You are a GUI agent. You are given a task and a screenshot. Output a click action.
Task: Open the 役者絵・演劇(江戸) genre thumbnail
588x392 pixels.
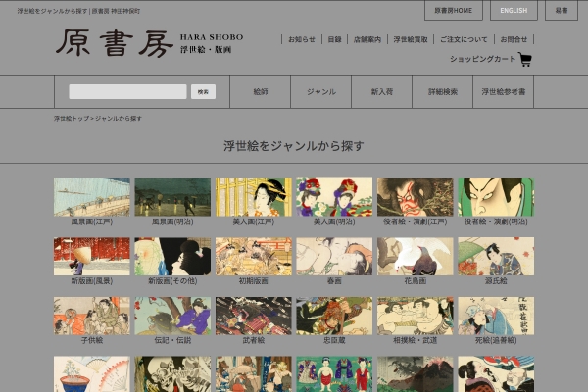[416, 197]
